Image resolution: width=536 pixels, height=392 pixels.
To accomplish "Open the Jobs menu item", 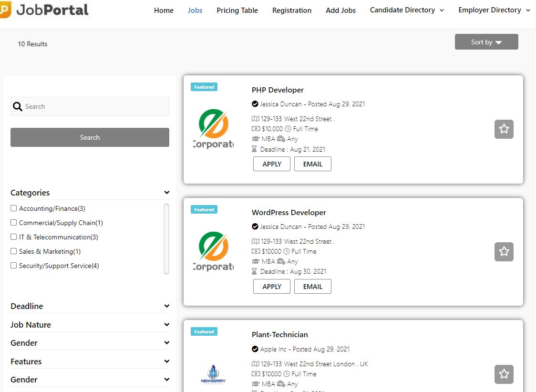I will (195, 10).
